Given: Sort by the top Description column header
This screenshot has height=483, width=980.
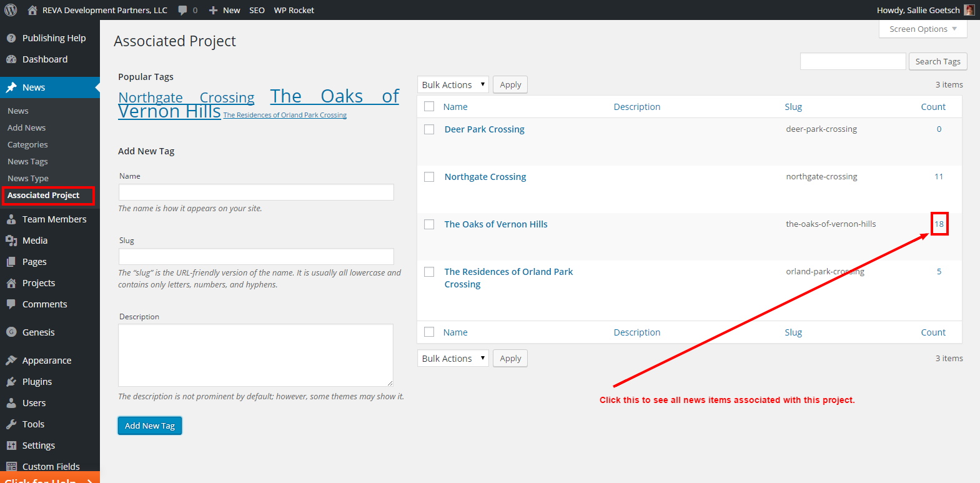Looking at the screenshot, I should (636, 107).
